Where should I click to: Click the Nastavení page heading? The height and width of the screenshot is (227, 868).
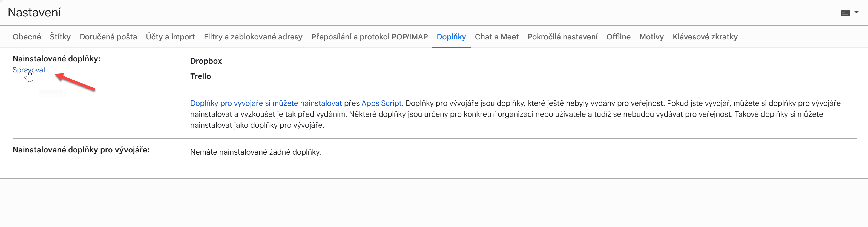pyautogui.click(x=35, y=13)
